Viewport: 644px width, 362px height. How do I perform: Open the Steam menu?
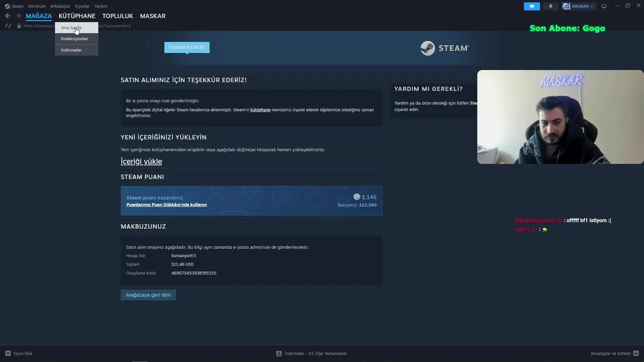coord(18,6)
